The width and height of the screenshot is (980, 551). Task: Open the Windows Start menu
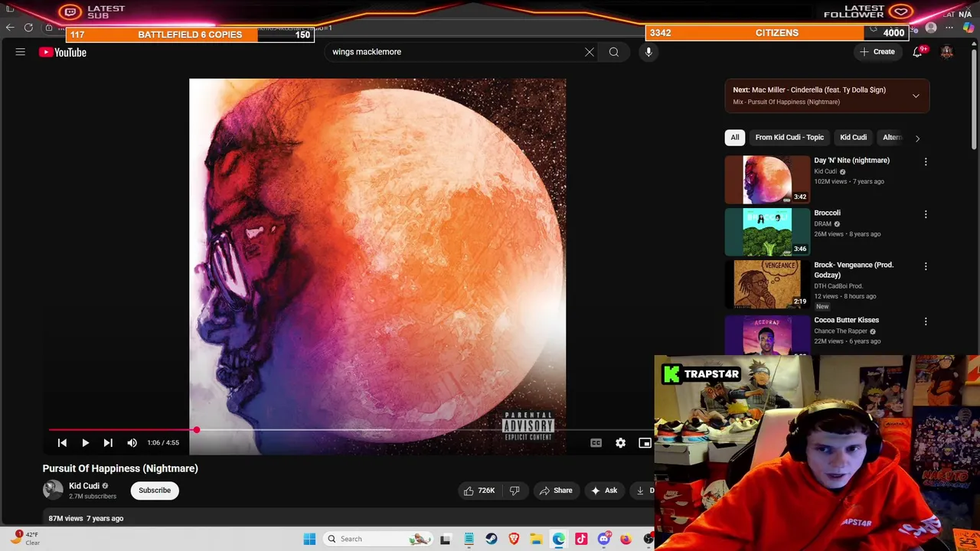(x=309, y=539)
